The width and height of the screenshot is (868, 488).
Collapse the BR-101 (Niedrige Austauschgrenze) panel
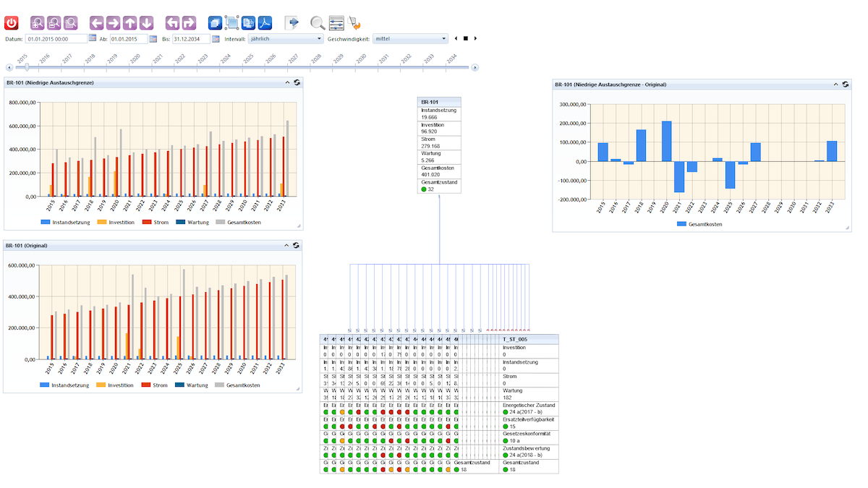tap(288, 83)
